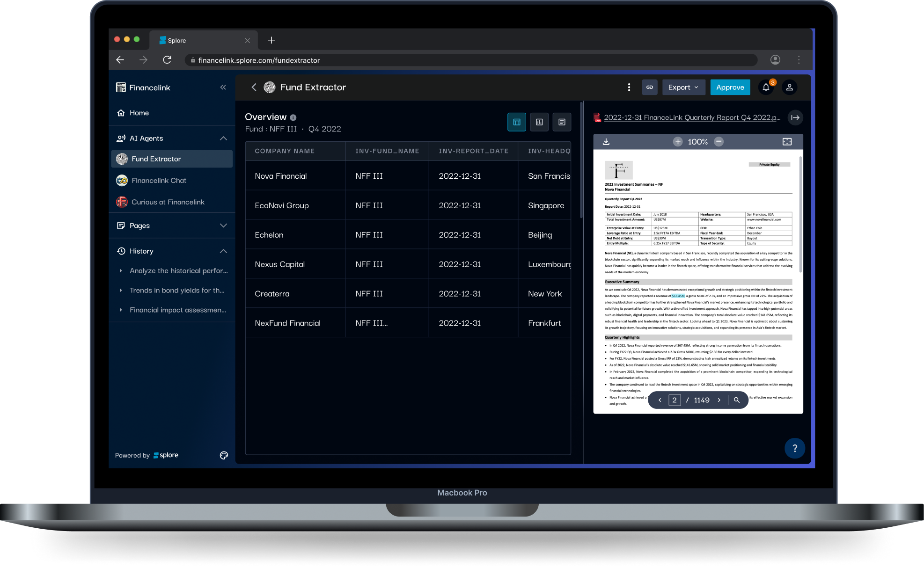Open the three-dot more options menu
The image size is (924, 568).
pos(629,87)
